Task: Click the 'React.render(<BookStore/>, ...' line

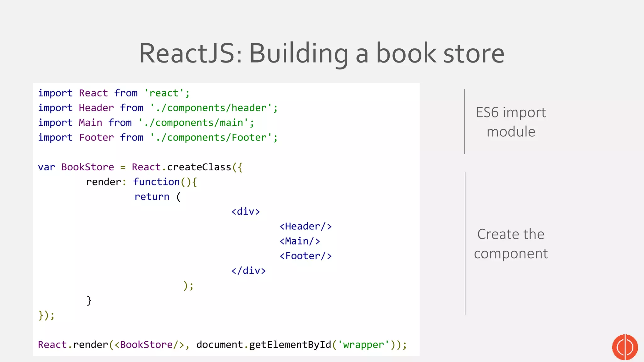Action: point(222,345)
